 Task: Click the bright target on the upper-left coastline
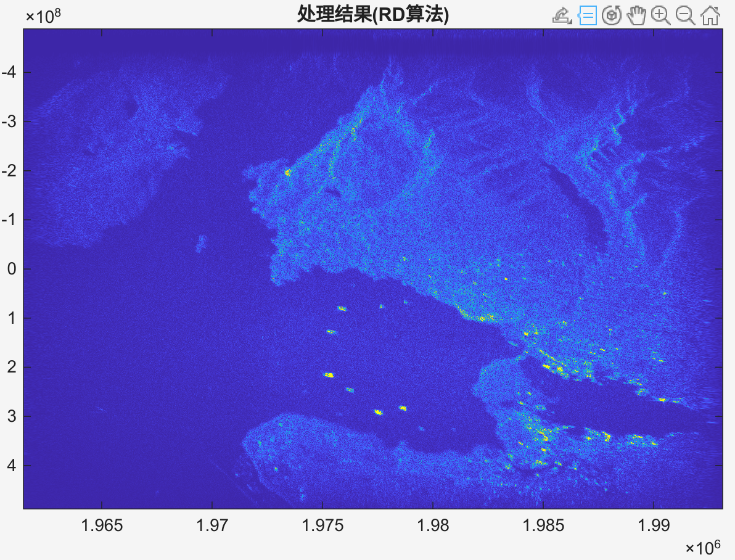(287, 173)
